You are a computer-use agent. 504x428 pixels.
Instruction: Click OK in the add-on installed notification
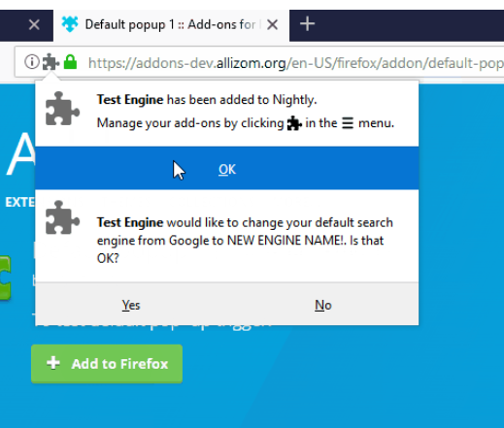(226, 168)
